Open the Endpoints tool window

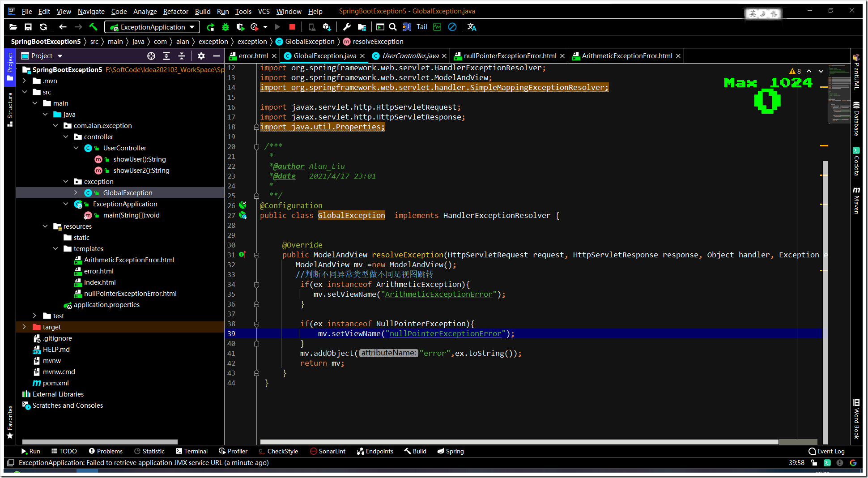pyautogui.click(x=375, y=451)
